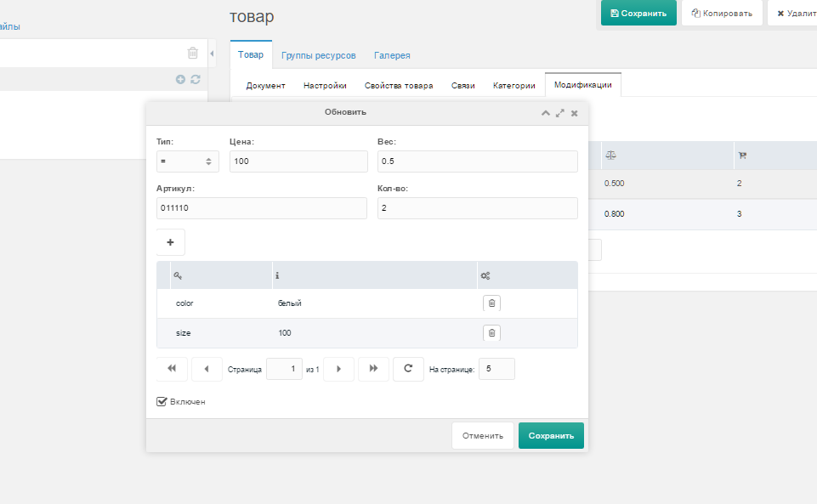Viewport: 817px width, 504px height.
Task: Delete the size option row
Action: pos(491,333)
